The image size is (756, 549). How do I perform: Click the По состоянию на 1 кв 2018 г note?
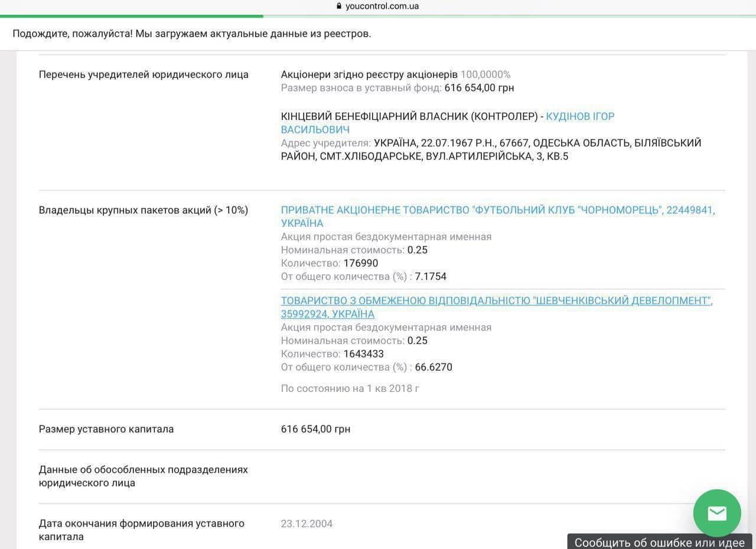click(x=350, y=388)
